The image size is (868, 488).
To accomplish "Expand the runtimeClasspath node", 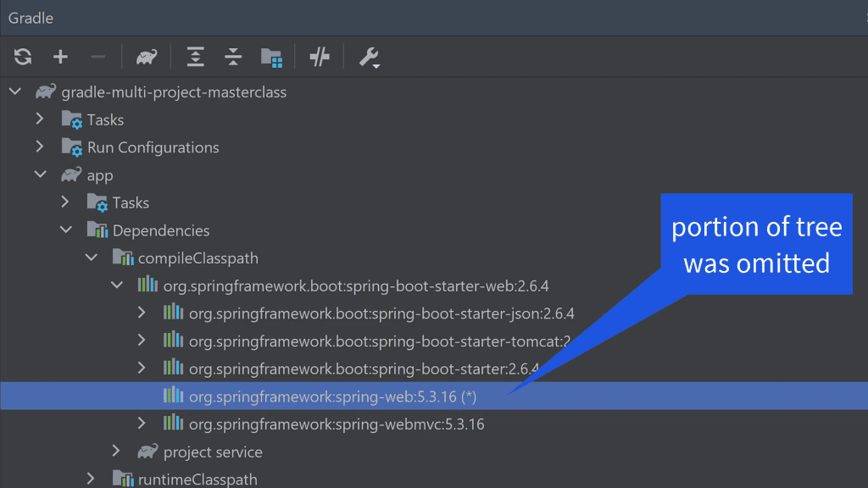I will pyautogui.click(x=92, y=479).
